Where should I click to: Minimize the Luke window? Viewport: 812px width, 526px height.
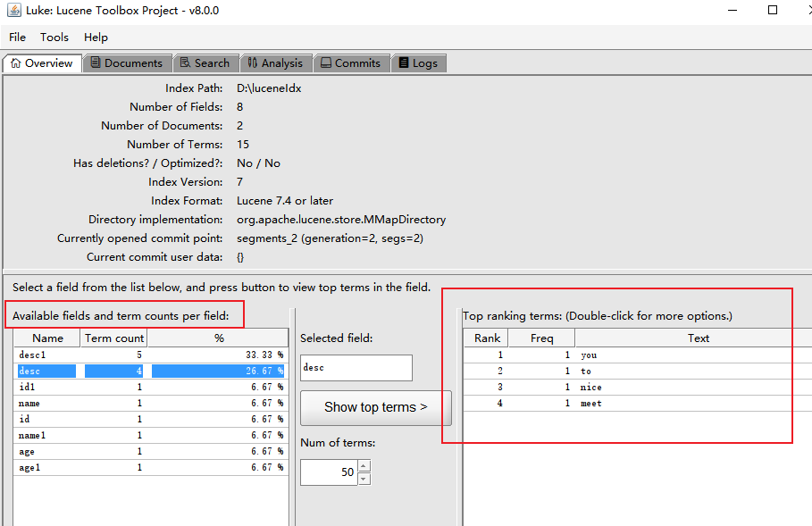[x=732, y=11]
